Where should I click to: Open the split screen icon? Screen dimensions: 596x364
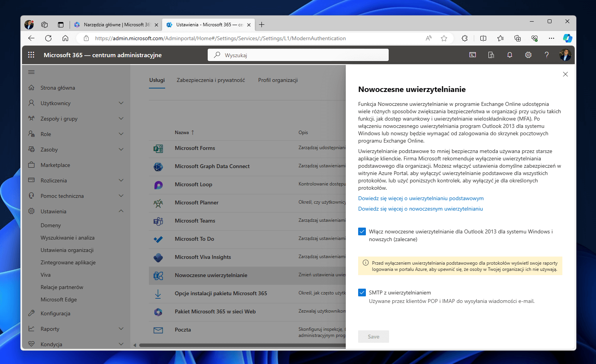click(483, 38)
